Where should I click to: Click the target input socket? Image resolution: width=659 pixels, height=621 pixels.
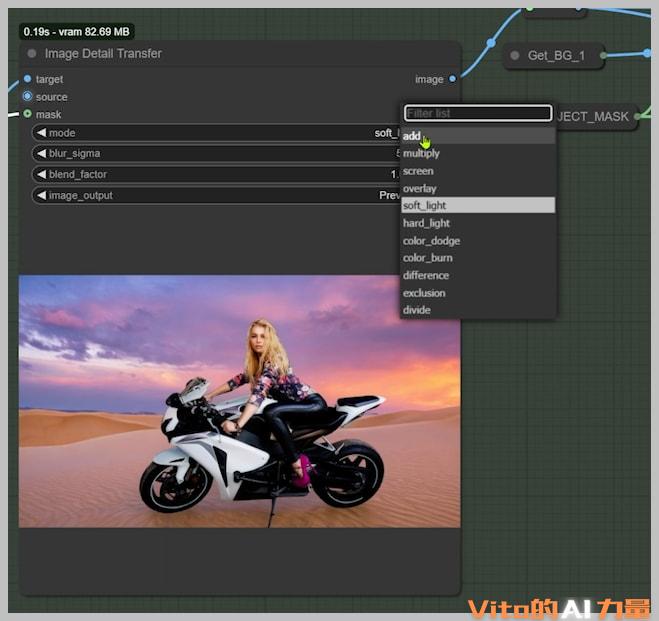(x=27, y=79)
